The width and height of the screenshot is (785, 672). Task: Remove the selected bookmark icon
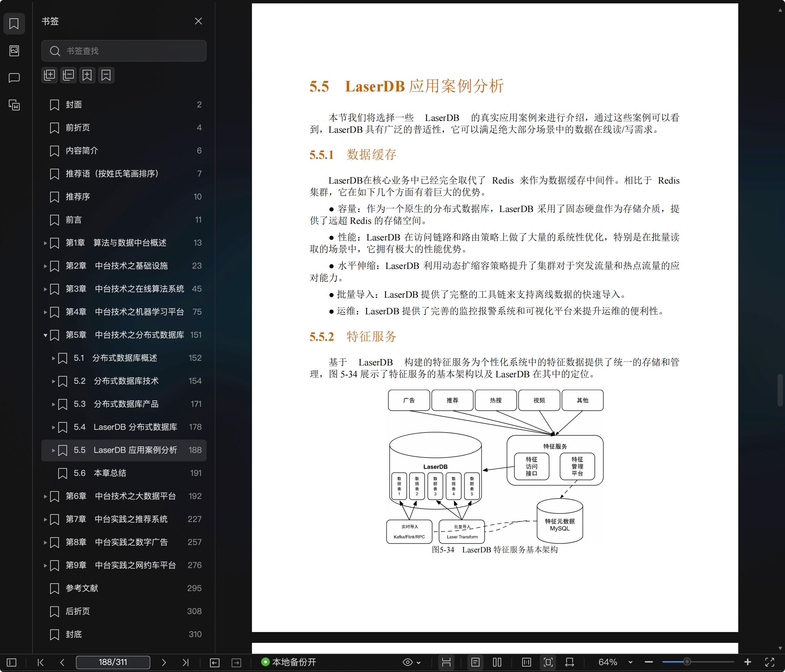point(106,75)
